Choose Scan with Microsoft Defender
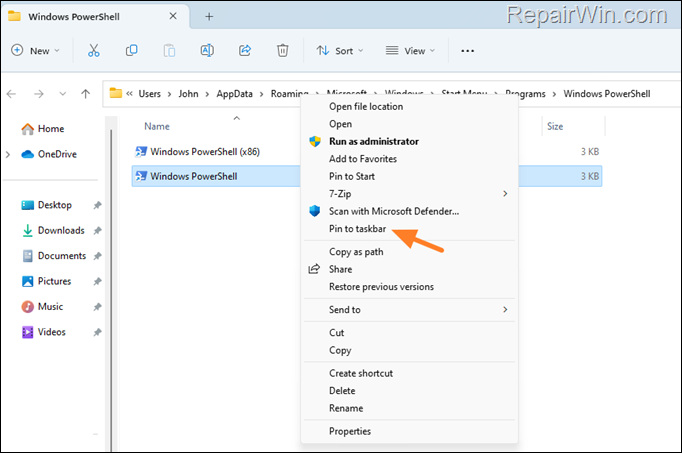Viewport: 682px width, 453px height. (x=394, y=211)
